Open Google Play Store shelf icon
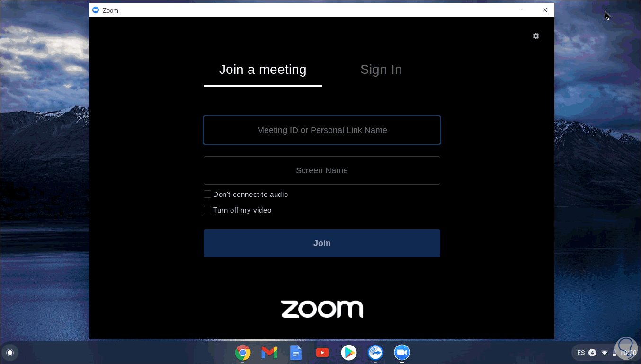 coord(349,353)
